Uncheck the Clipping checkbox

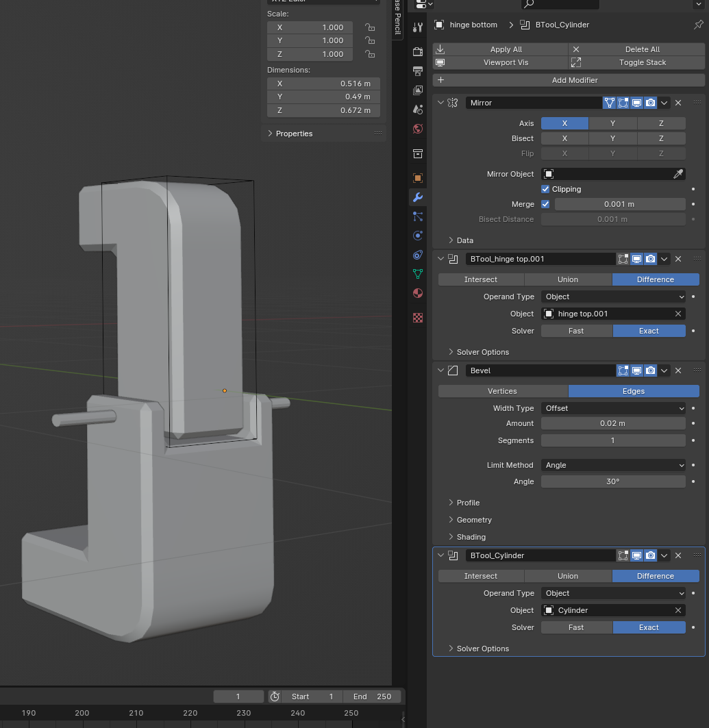pos(545,189)
